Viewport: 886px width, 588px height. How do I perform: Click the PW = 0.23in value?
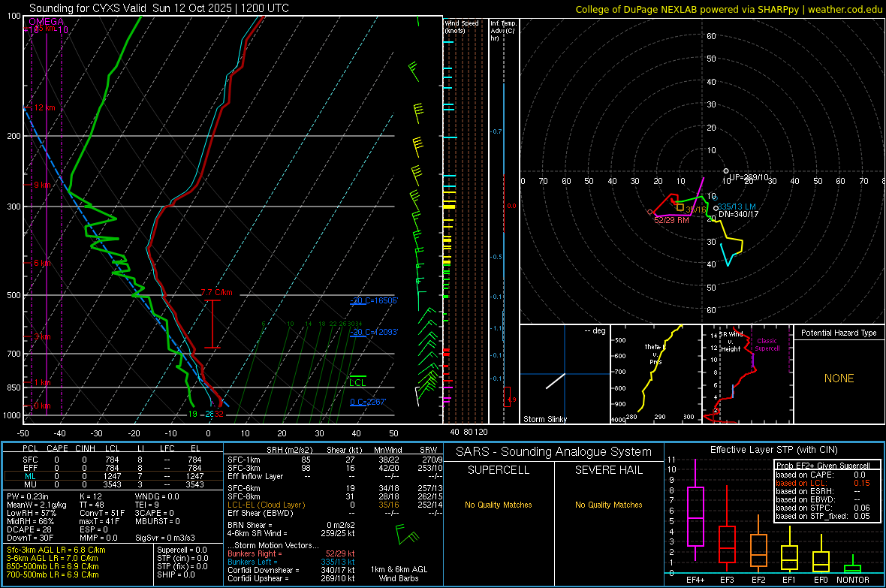tap(28, 496)
